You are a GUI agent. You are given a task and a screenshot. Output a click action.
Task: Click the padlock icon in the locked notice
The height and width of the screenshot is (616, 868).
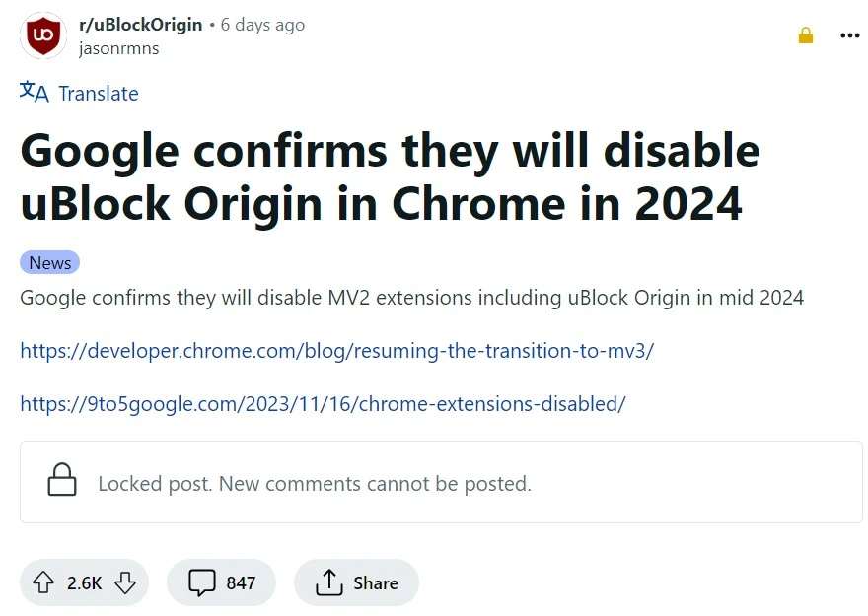pyautogui.click(x=62, y=482)
